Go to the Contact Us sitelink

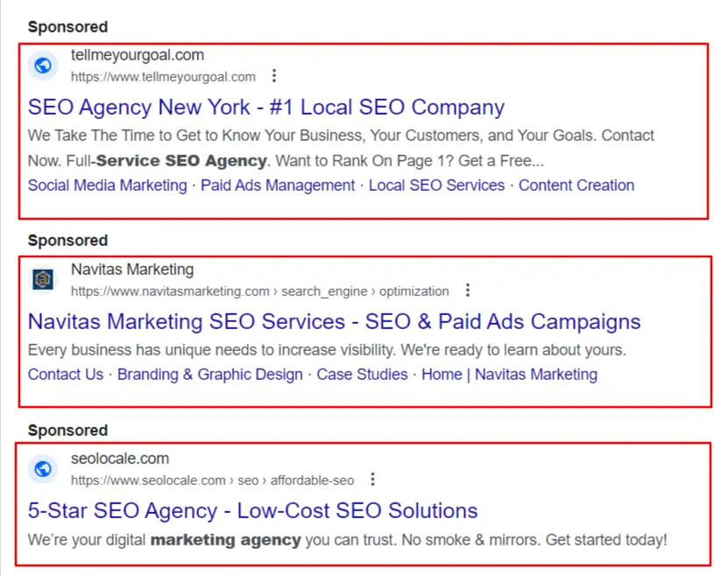pyautogui.click(x=66, y=375)
